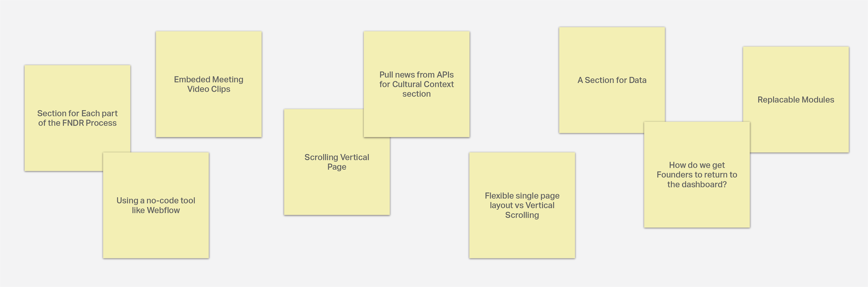The image size is (868, 287).
Task: Click the word 'Page' on the scrolling note
Action: (x=337, y=167)
